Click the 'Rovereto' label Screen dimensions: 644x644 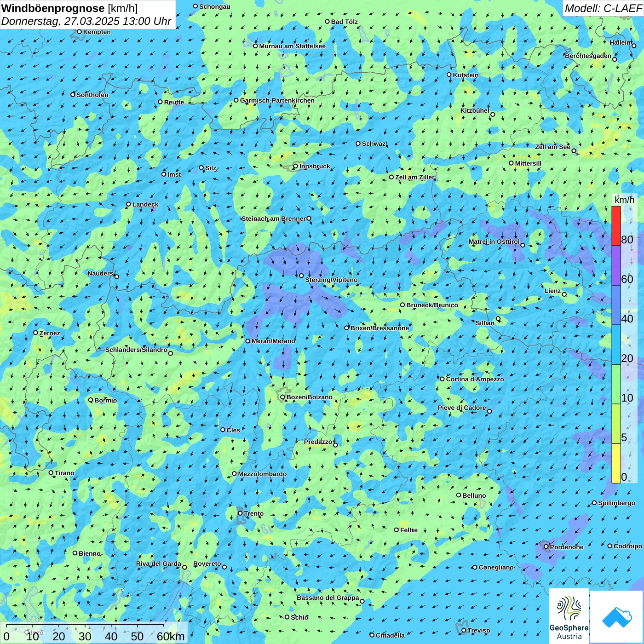pyautogui.click(x=207, y=563)
